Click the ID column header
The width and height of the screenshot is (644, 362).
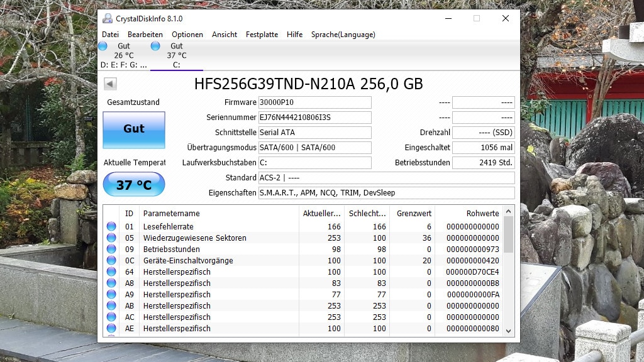point(129,214)
